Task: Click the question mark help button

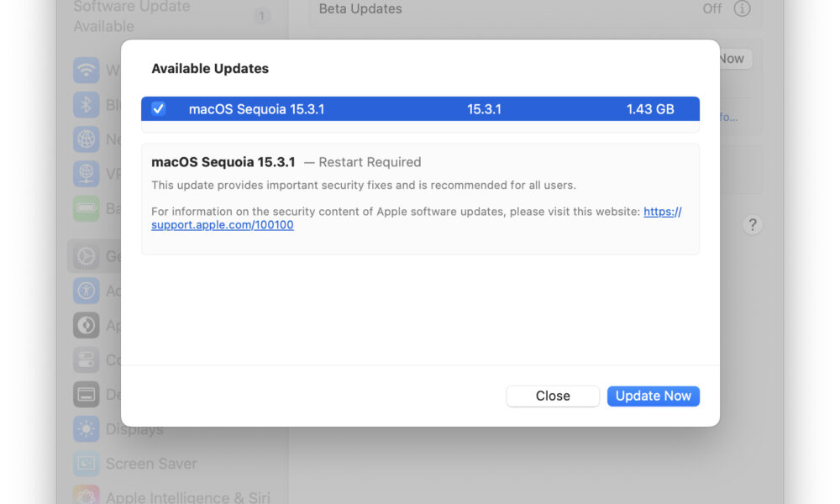Action: pos(752,224)
